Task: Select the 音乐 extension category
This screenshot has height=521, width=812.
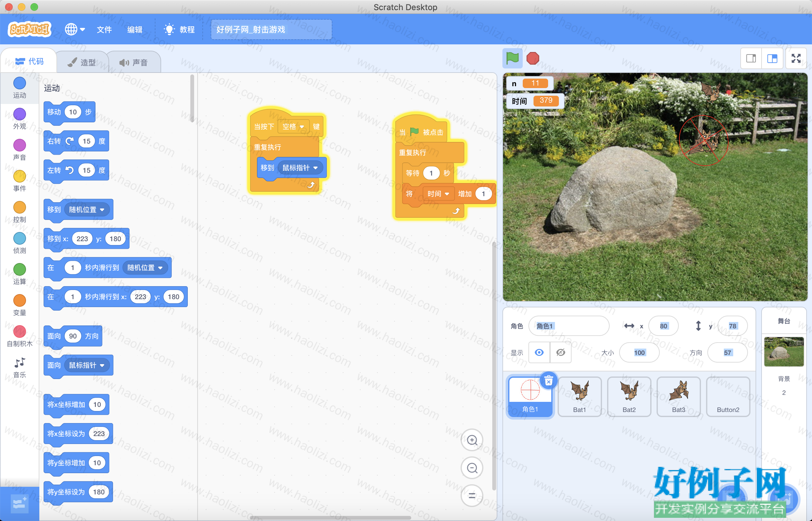Action: [19, 368]
